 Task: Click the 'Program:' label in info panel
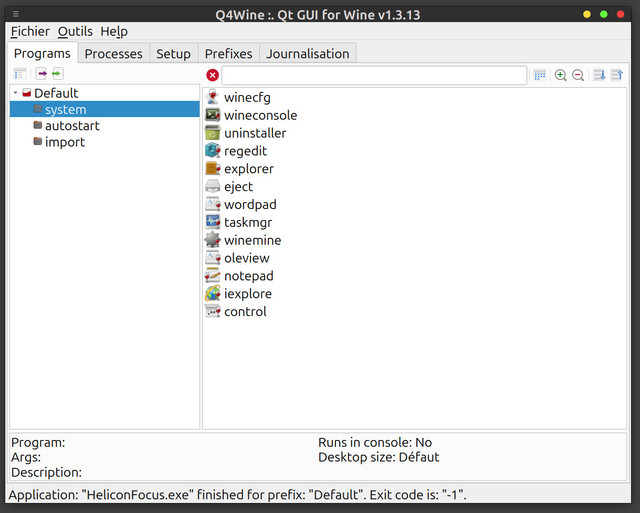[38, 442]
